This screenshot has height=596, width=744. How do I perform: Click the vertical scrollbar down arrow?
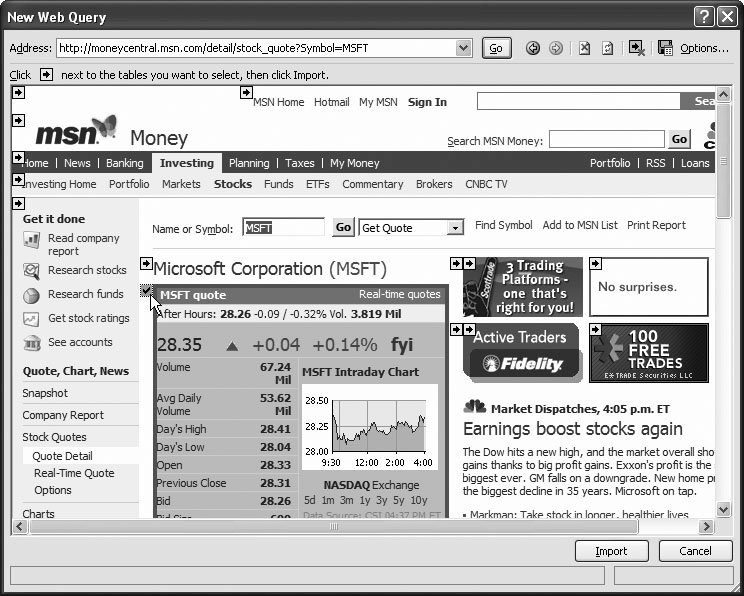(x=724, y=510)
